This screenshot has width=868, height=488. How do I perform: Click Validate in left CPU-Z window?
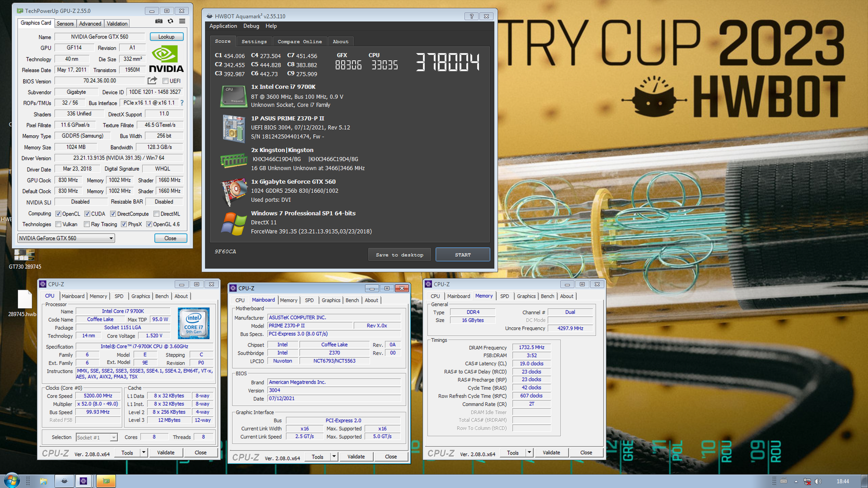point(166,452)
